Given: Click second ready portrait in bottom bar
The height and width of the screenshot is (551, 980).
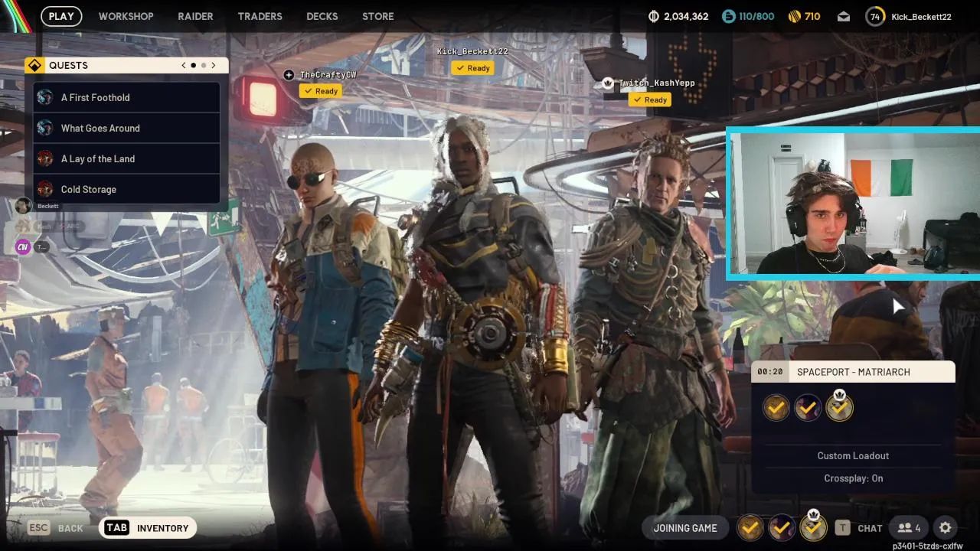Looking at the screenshot, I should (x=782, y=527).
